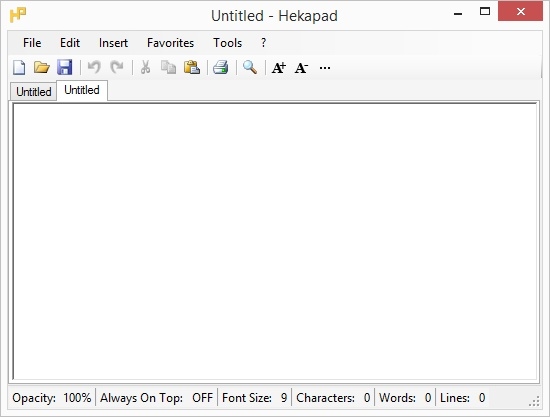Increase font size with A+ icon
550x417 pixels.
click(279, 67)
